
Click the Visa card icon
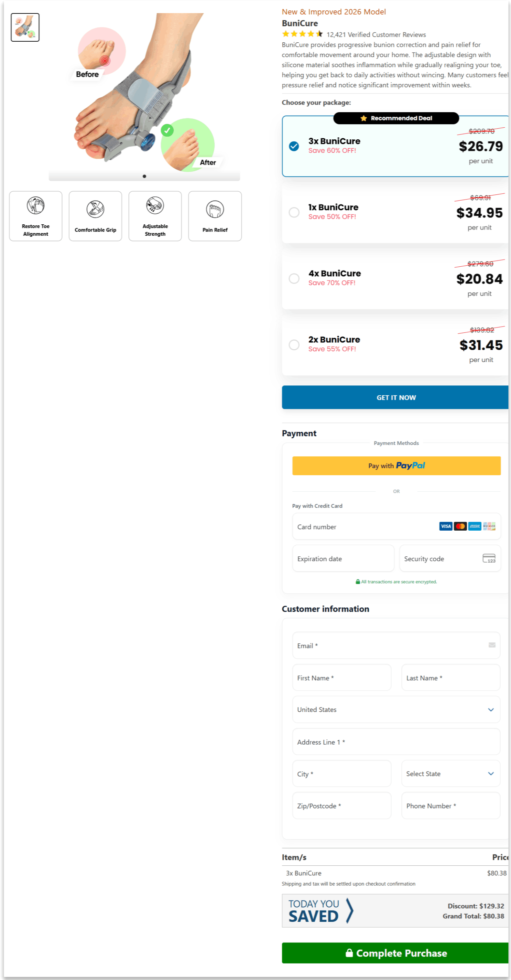[x=445, y=526]
